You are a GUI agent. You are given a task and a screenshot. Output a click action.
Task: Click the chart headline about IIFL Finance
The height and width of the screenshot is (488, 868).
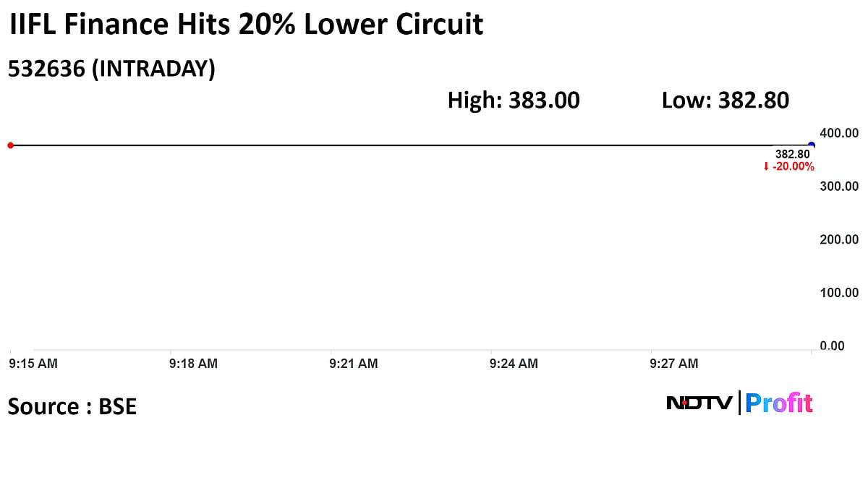245,25
